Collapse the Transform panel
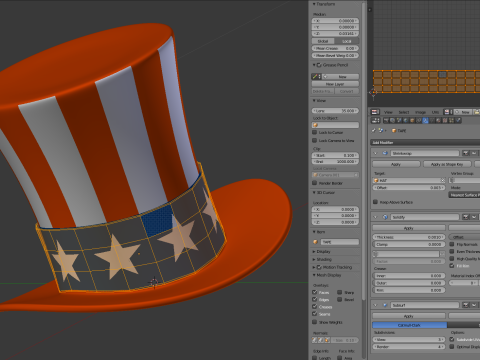The height and width of the screenshot is (360, 480). (314, 4)
